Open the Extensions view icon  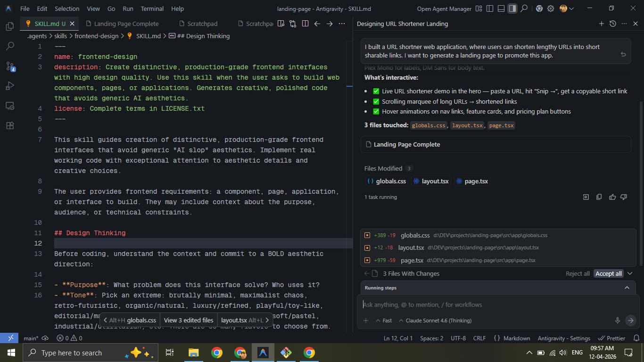pyautogui.click(x=10, y=125)
